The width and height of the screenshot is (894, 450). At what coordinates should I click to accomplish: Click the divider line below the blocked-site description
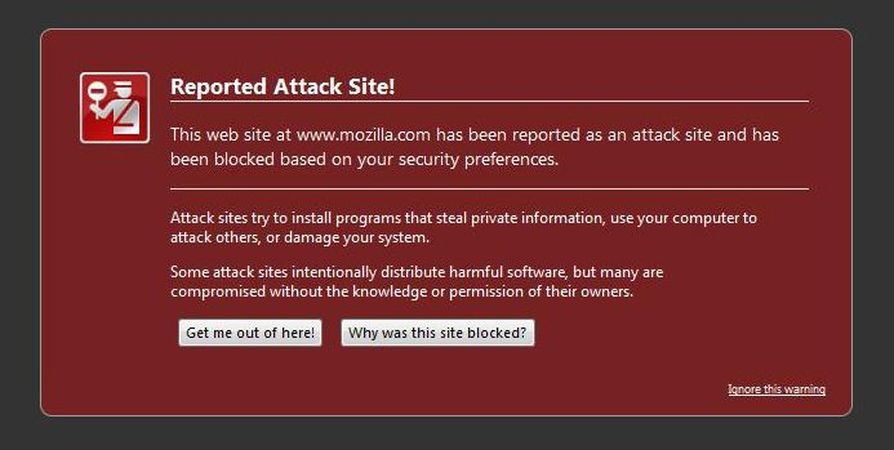489,188
